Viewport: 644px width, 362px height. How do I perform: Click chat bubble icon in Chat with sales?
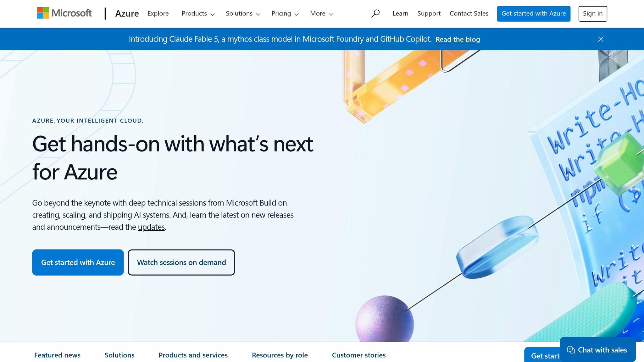point(571,350)
